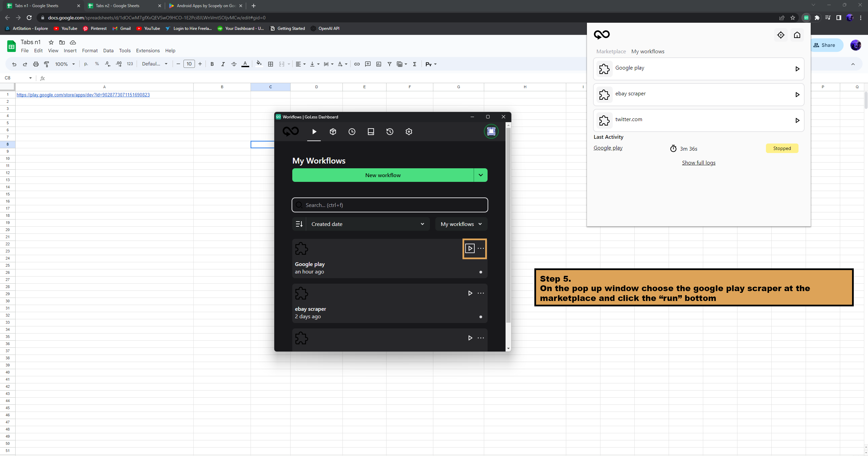Open the text rotation dropdown
The width and height of the screenshot is (868, 456).
click(x=342, y=64)
